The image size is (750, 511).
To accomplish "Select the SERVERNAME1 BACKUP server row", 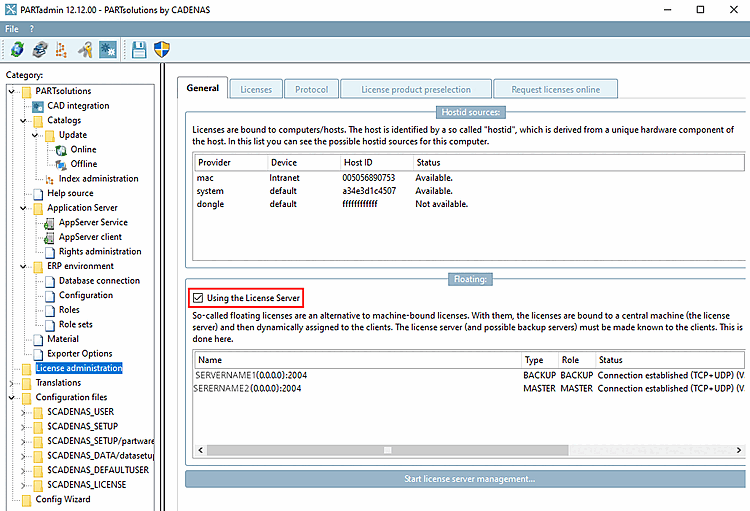I will point(469,376).
